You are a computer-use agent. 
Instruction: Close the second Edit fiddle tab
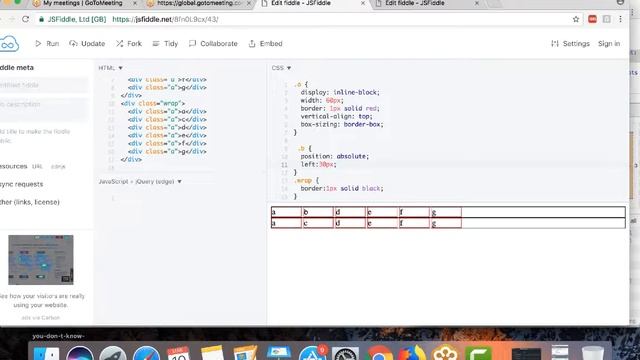click(476, 3)
